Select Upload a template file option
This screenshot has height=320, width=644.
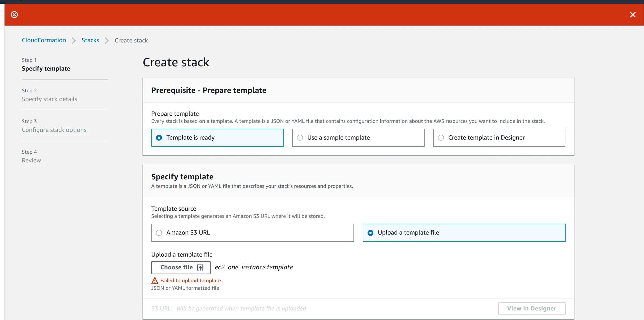pos(370,233)
